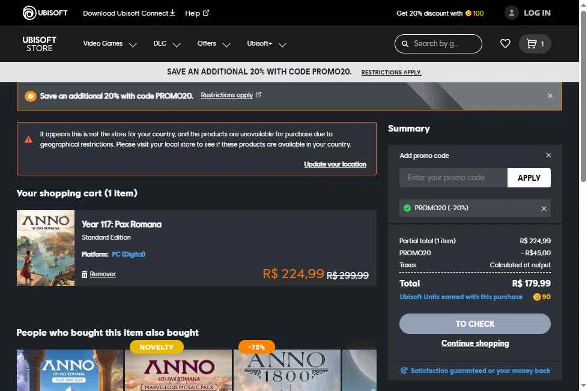Remove applied PROMO20 code

tap(544, 208)
